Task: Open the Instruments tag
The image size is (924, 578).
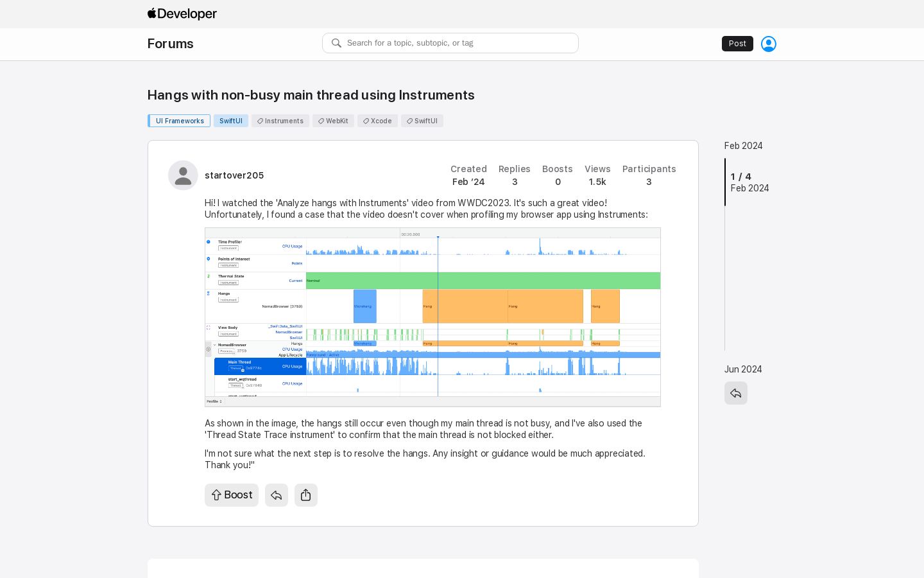Action: [x=280, y=121]
